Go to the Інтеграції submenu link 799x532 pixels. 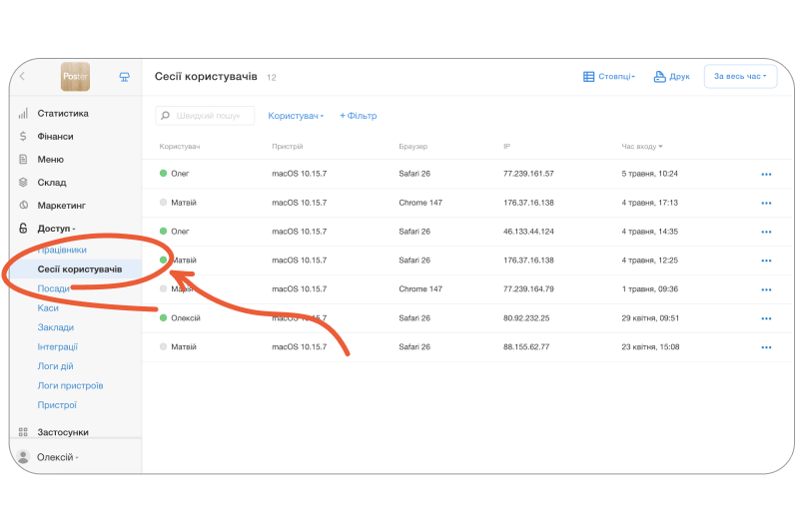[58, 346]
